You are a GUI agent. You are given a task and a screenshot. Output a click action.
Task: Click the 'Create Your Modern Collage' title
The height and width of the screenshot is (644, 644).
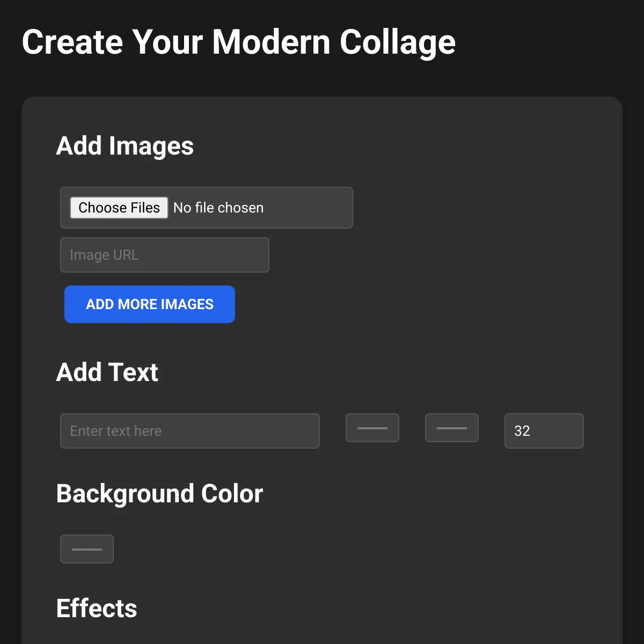239,42
